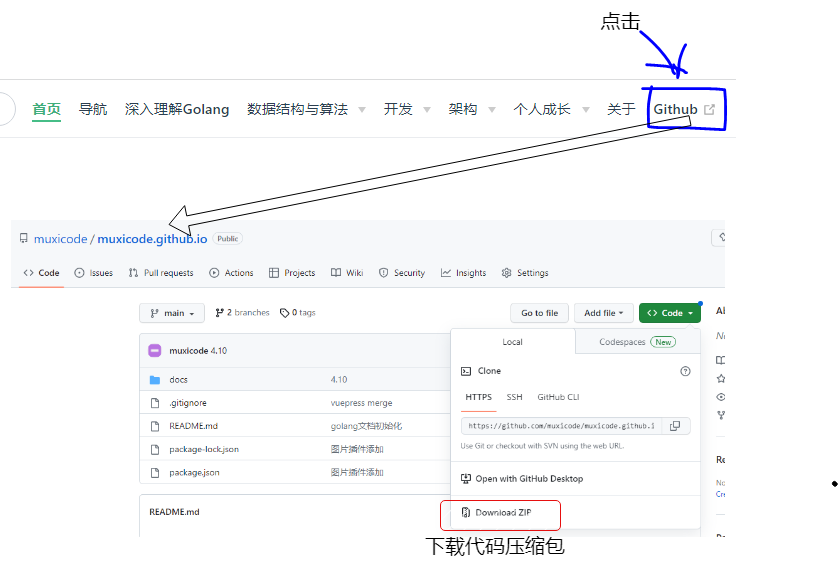Click the docs folder icon

pyautogui.click(x=155, y=380)
